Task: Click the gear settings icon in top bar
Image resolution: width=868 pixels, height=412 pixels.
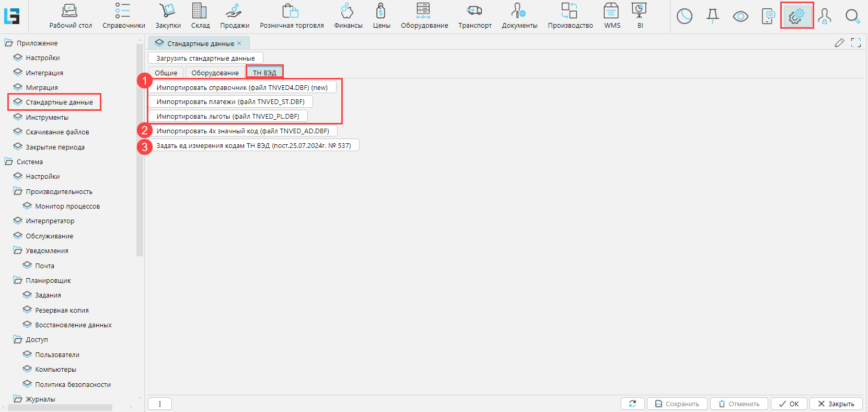Action: tap(796, 16)
